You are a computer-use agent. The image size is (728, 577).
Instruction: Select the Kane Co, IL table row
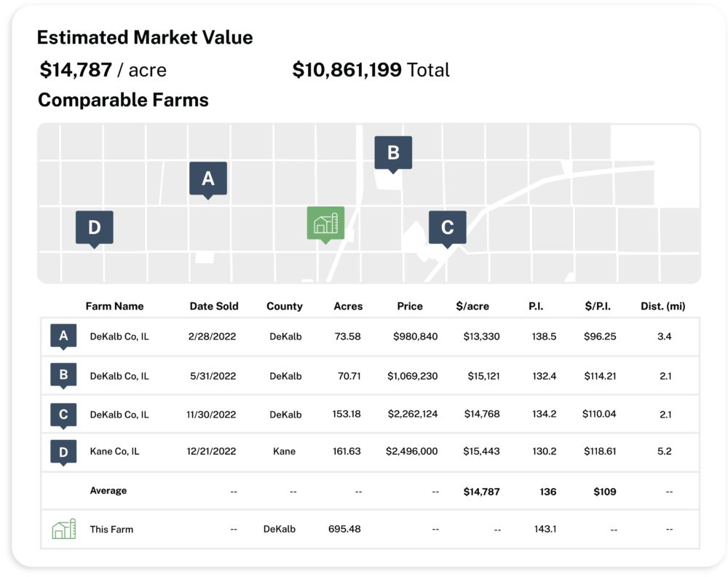(x=364, y=451)
